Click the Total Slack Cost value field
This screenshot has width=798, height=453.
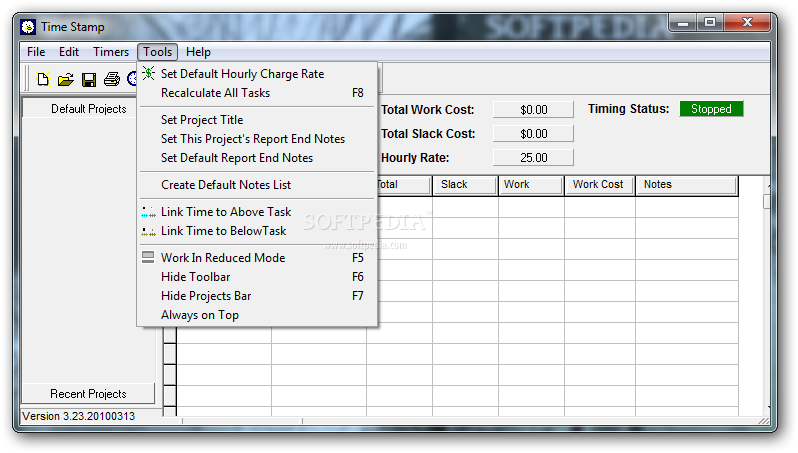click(x=533, y=134)
